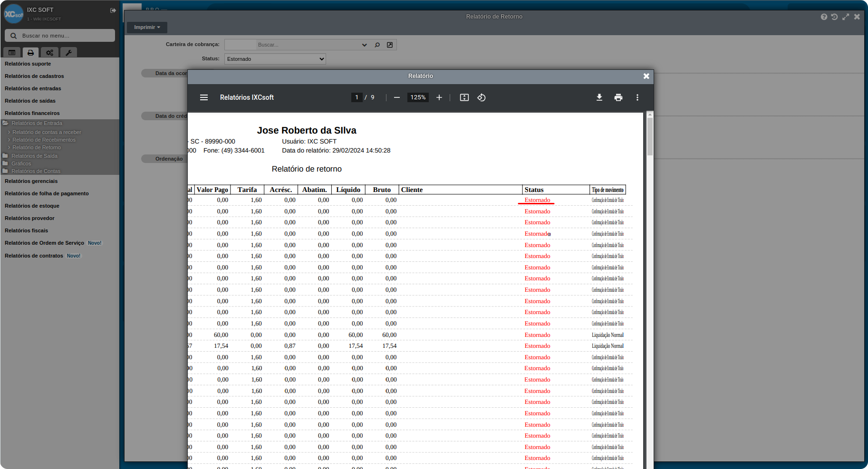Open Relatório de Retorno tree item
The image size is (868, 469).
point(37,147)
